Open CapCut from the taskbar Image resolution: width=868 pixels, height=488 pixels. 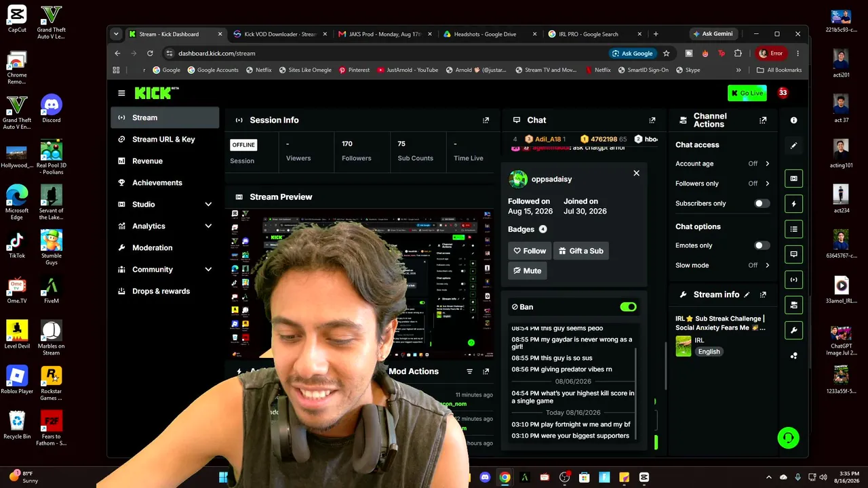coord(644,477)
